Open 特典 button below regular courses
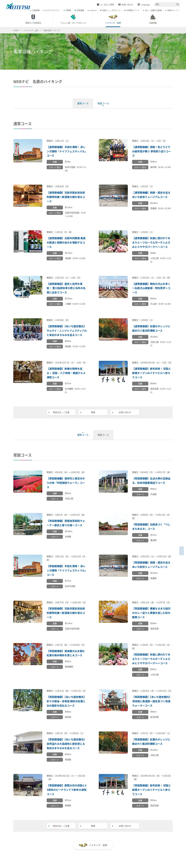 (93, 412)
